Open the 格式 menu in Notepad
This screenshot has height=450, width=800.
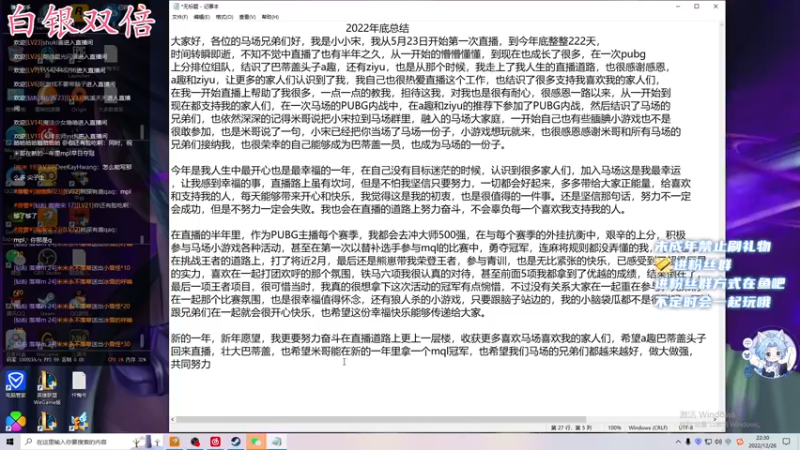coord(224,17)
